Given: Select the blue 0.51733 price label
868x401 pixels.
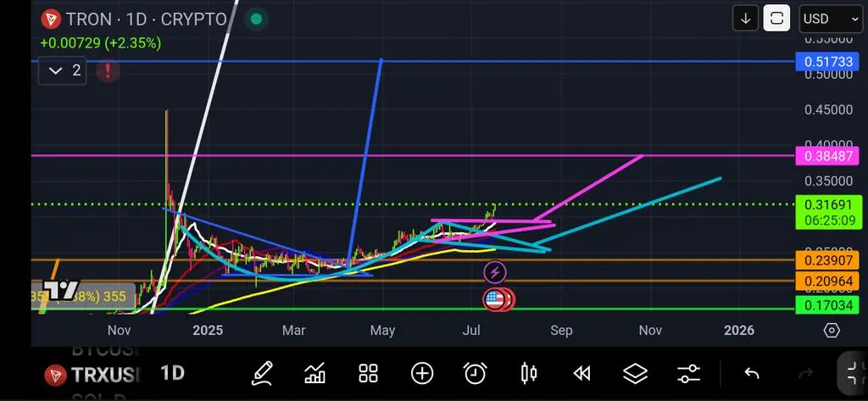Looking at the screenshot, I should click(829, 62).
